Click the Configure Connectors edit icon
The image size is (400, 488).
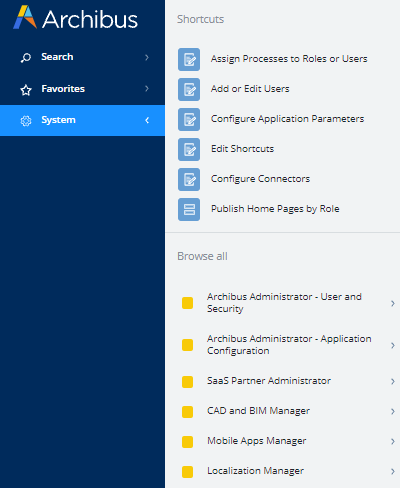[x=189, y=179]
